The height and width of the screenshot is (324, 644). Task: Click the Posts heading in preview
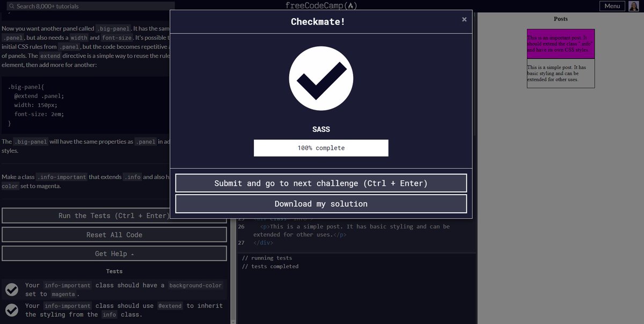pos(561,19)
